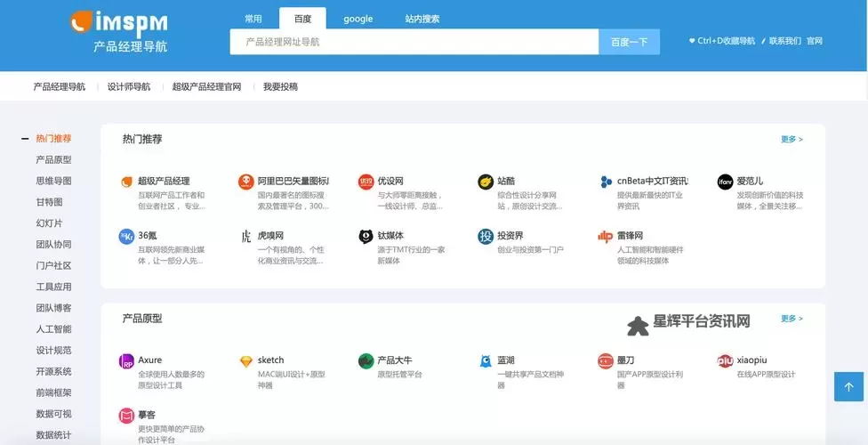Click the imspm logo icon
Image resolution: width=868 pixels, height=445 pixels.
pos(81,21)
